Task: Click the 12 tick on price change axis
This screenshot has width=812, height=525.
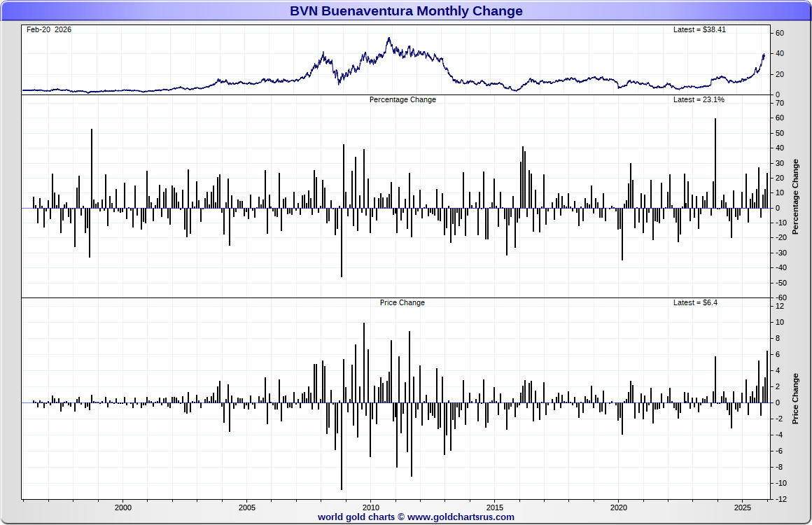Action: (x=780, y=306)
